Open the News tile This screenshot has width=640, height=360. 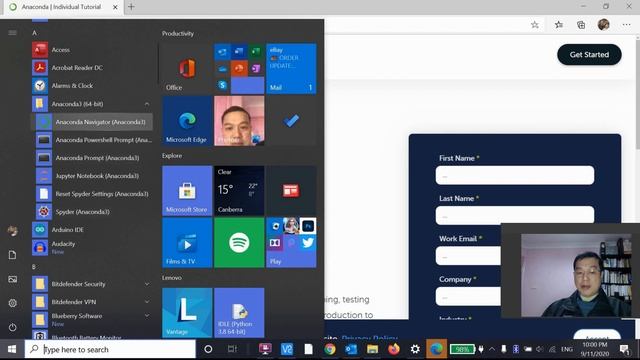(291, 191)
